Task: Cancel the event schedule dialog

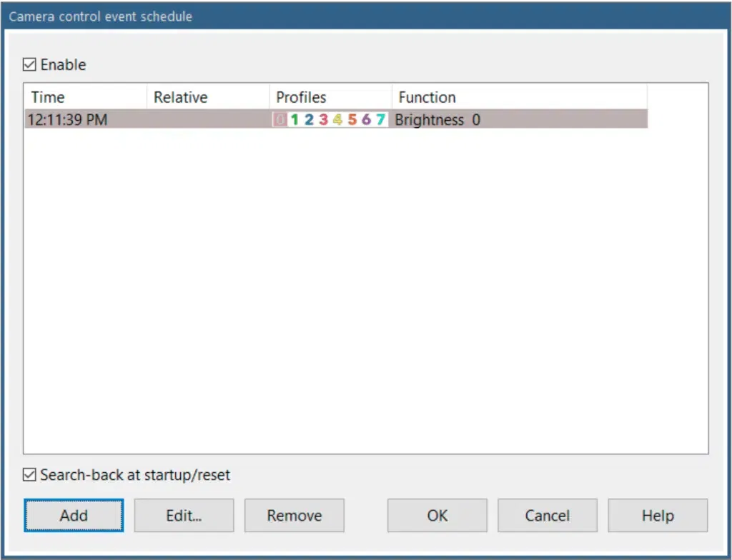Action: [x=548, y=516]
